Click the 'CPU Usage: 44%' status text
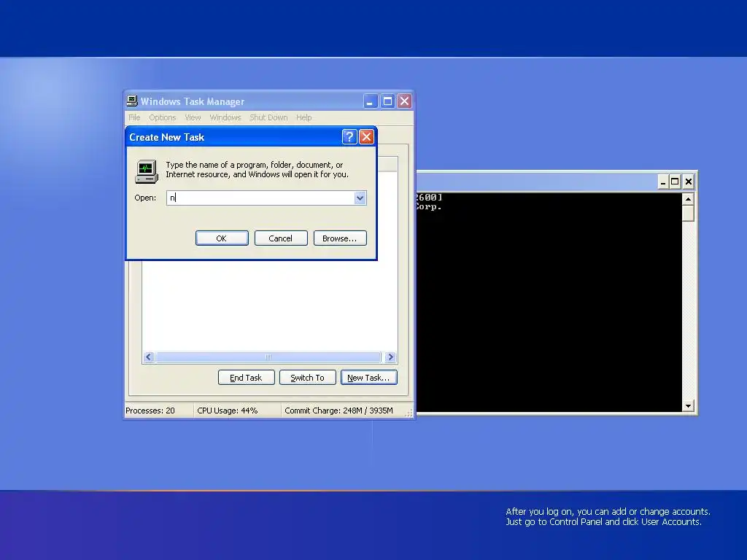 click(228, 411)
